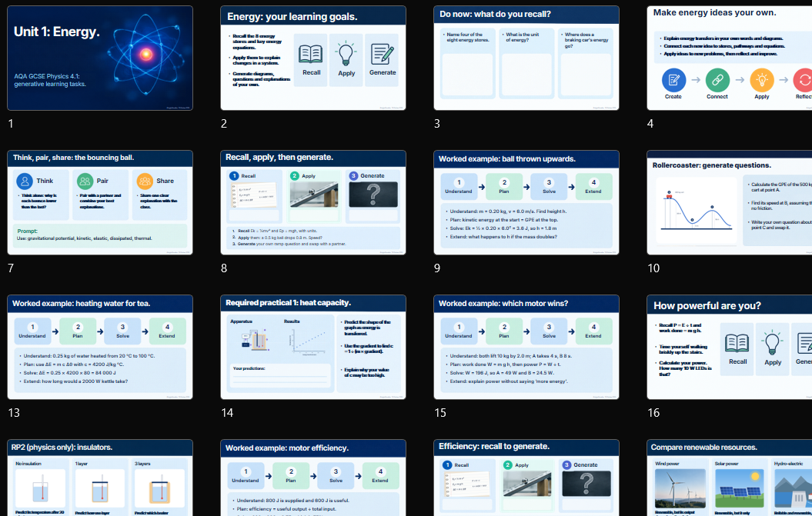Choose the 'Make energy ideas your own.' slide
This screenshot has height=516, width=812.
(730, 58)
